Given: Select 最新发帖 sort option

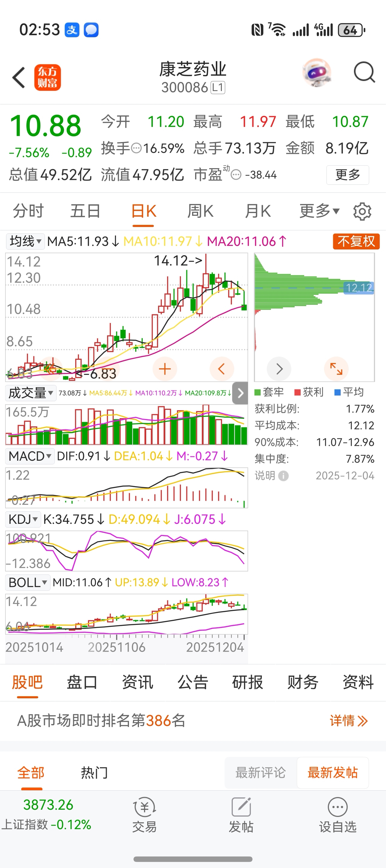Looking at the screenshot, I should (333, 773).
